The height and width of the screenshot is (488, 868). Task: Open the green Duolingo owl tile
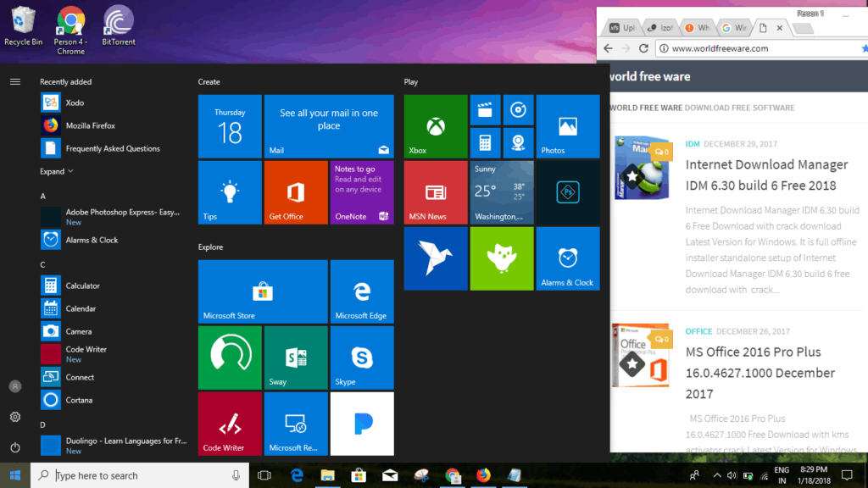tap(502, 258)
